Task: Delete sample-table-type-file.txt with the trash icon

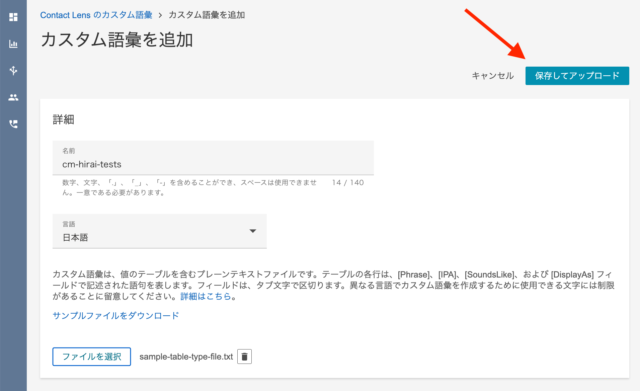Action: pyautogui.click(x=244, y=357)
